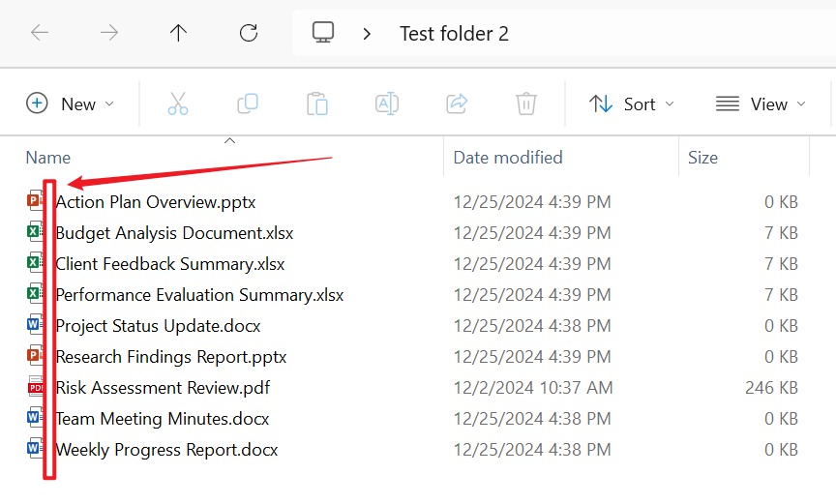Viewport: 836px width, 504px height.
Task: Click PowerPoint icon of Action Plan Overview
Action: [x=35, y=201]
